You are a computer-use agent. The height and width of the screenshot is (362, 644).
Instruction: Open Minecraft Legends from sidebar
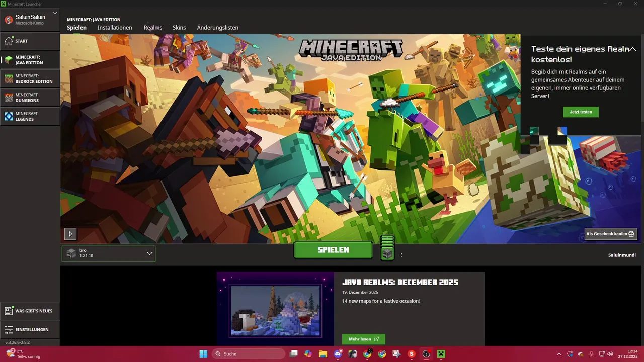[30, 116]
